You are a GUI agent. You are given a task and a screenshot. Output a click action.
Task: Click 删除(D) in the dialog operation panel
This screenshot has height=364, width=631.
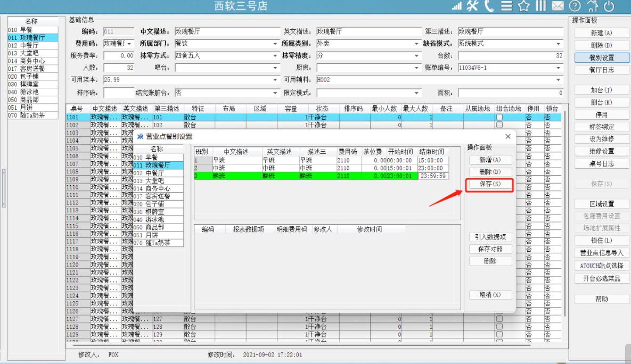490,172
